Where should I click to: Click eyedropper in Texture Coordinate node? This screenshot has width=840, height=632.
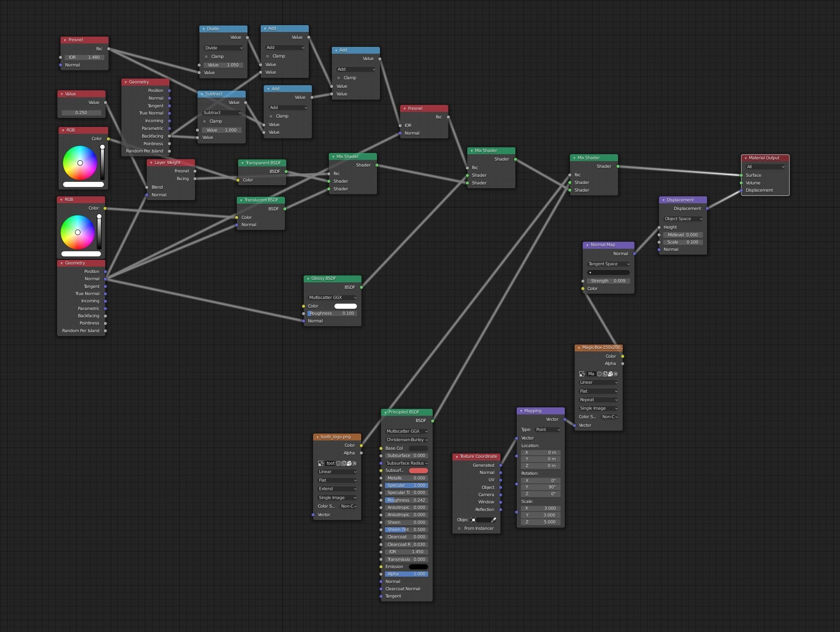[494, 520]
